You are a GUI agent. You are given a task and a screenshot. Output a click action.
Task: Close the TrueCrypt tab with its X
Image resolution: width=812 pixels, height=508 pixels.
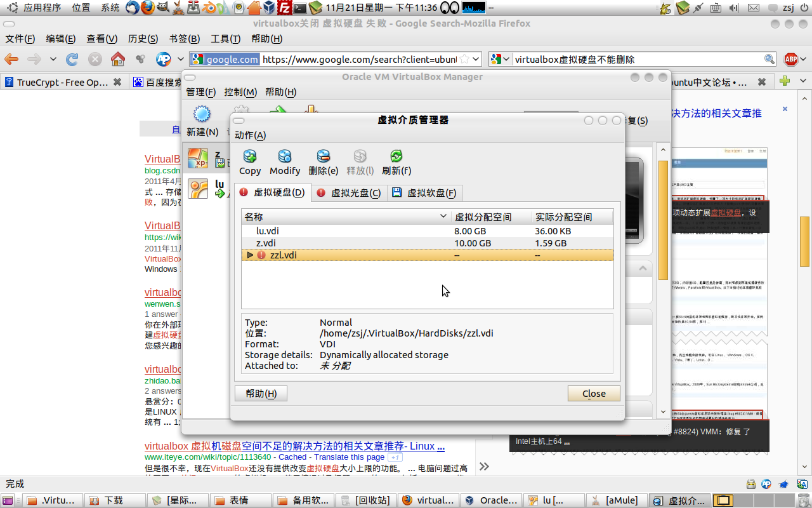117,82
